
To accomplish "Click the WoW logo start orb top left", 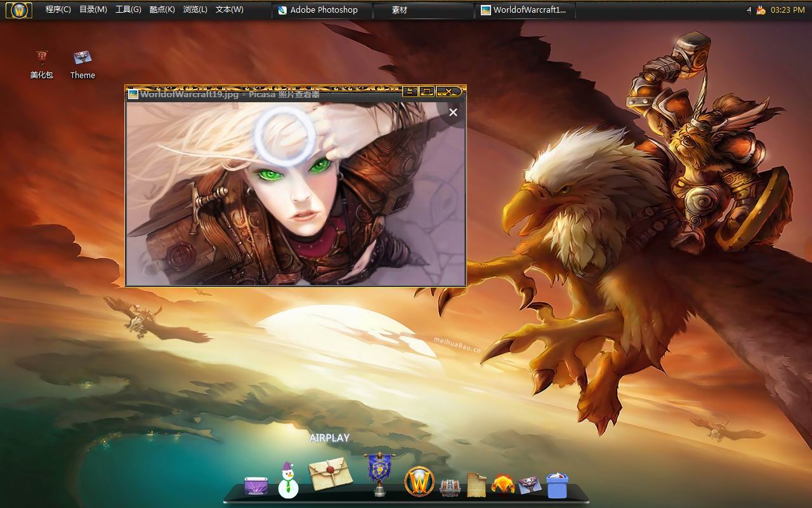I will [18, 10].
